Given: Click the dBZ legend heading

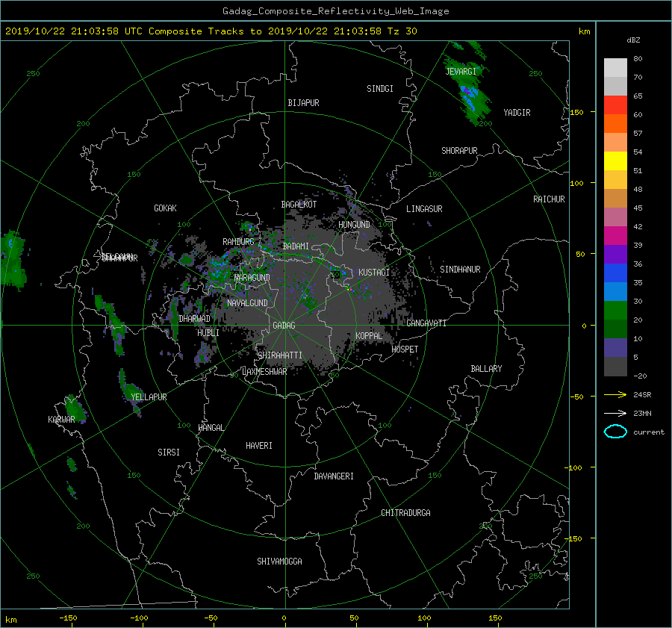Looking at the screenshot, I should [633, 40].
